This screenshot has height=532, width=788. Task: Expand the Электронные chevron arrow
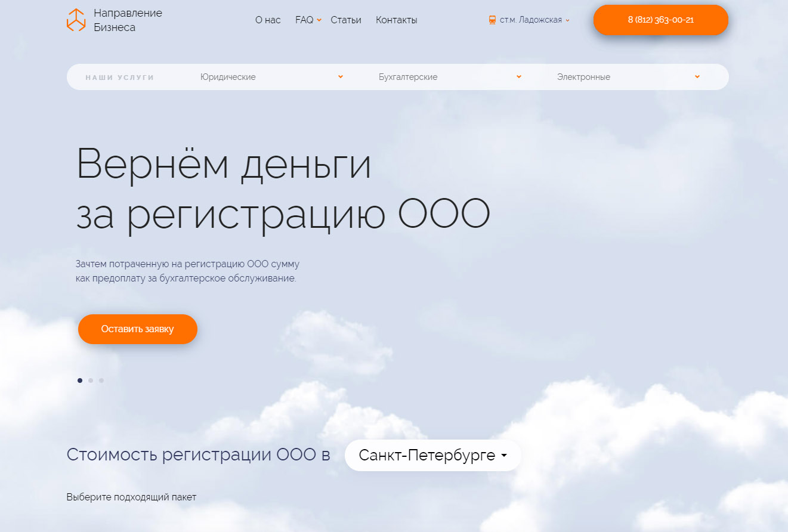point(697,76)
